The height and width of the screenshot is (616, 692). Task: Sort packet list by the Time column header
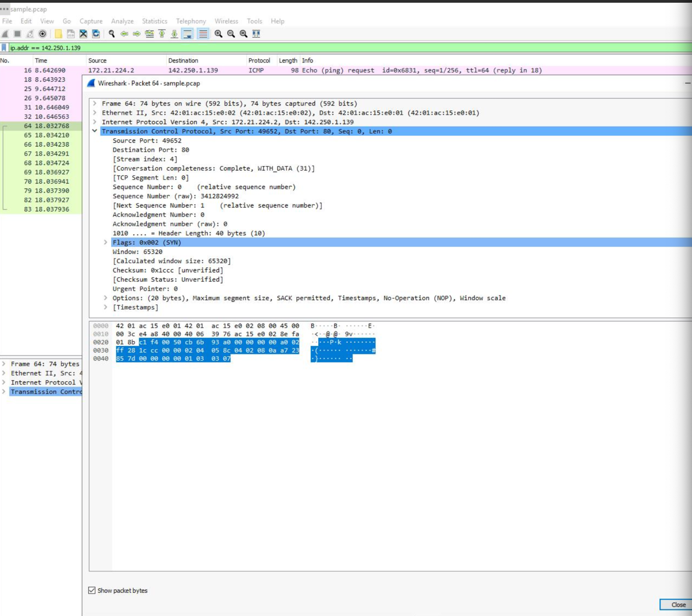pyautogui.click(x=59, y=61)
